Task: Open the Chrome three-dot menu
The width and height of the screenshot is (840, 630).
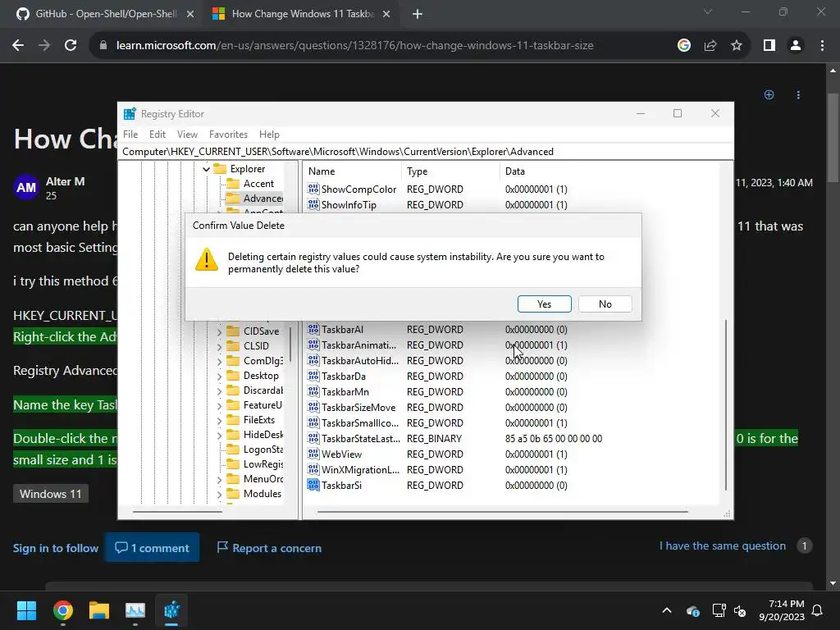Action: (x=822, y=46)
